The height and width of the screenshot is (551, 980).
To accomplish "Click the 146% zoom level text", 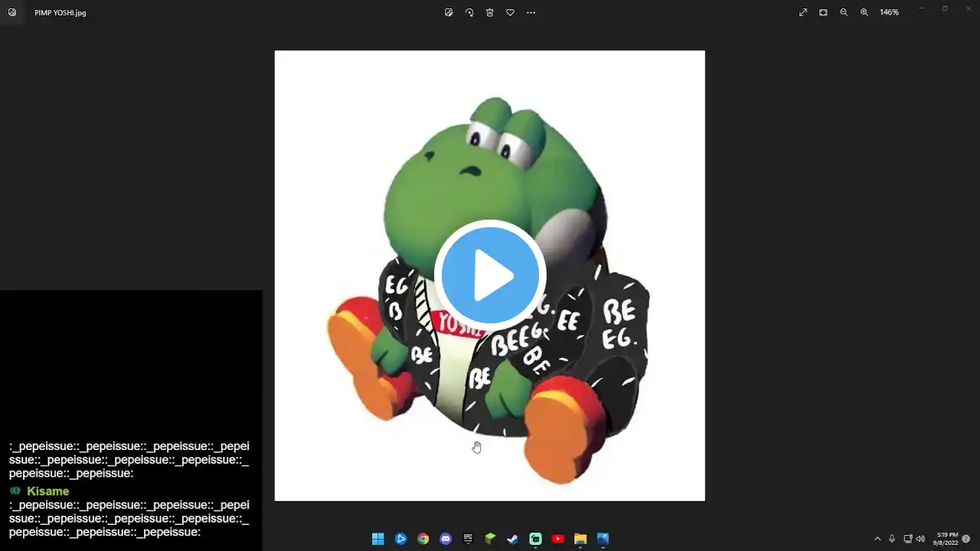I will (889, 12).
